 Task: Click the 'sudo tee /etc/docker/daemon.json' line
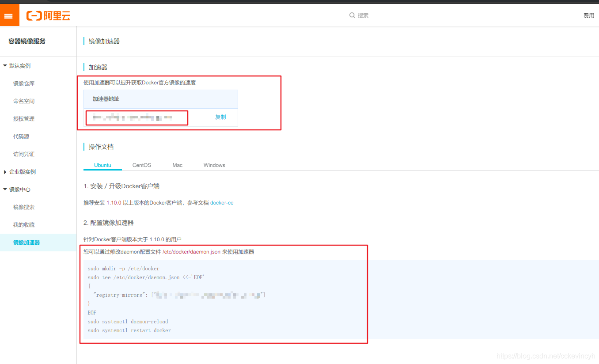click(146, 277)
